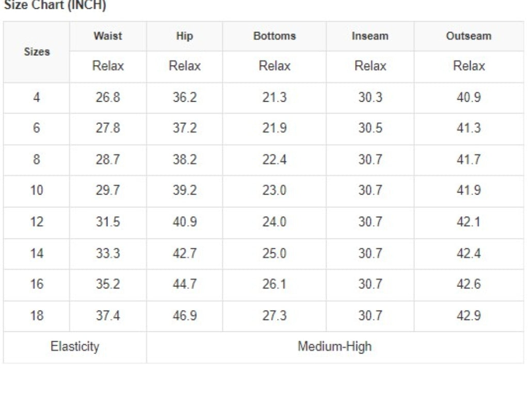Select size 10 row label

pyautogui.click(x=36, y=190)
